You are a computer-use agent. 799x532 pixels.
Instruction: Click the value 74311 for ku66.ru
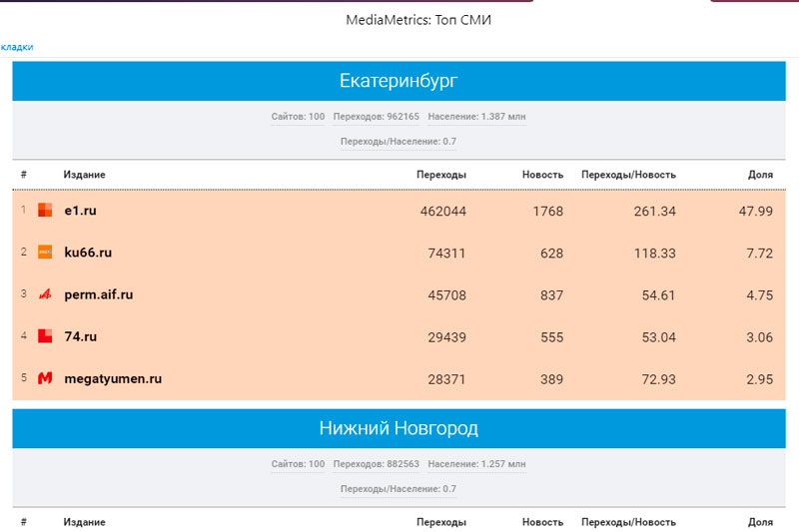pos(446,254)
